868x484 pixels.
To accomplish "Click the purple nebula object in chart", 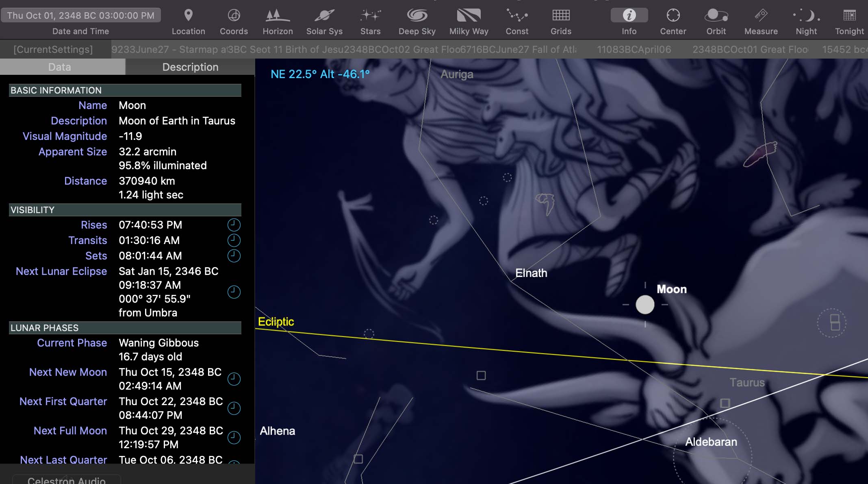I will pyautogui.click(x=760, y=154).
